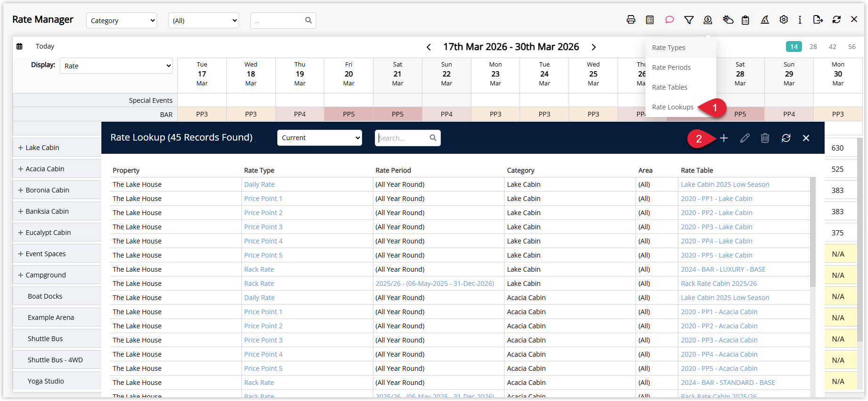Screen dimensions: 868x401
Task: Click the print icon in top toolbar
Action: tap(631, 20)
